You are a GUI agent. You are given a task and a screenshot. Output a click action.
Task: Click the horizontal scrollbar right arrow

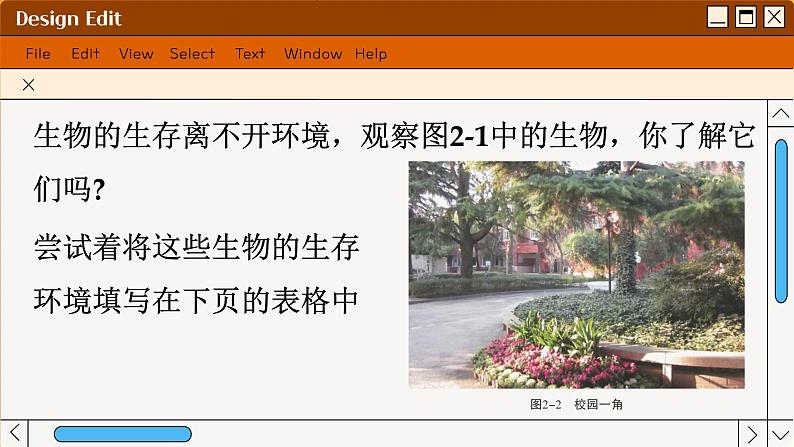tap(753, 433)
